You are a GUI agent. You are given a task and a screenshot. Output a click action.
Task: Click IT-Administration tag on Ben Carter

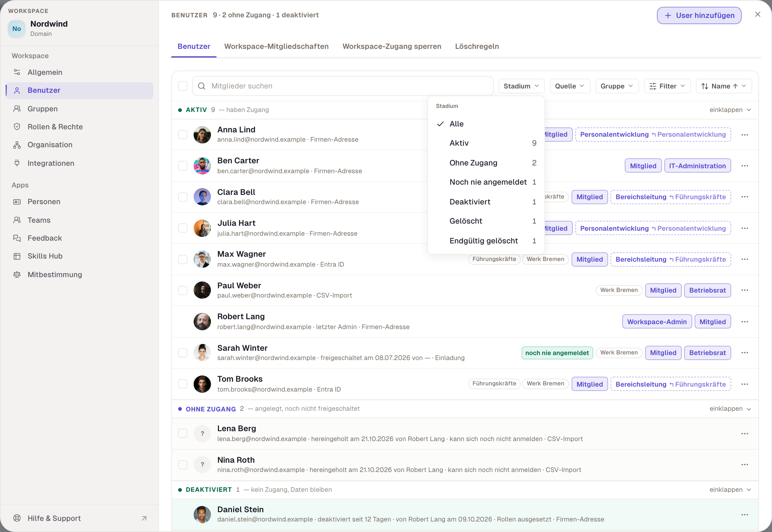(x=697, y=166)
